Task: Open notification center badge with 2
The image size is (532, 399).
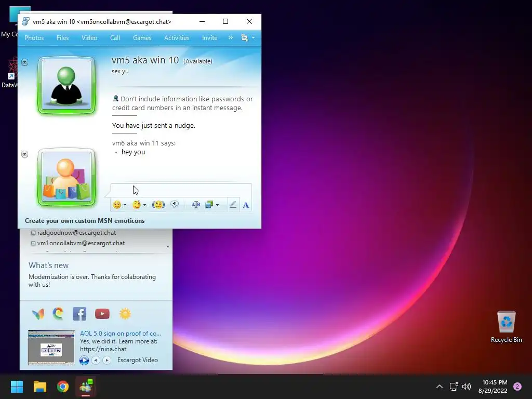Action: [517, 387]
